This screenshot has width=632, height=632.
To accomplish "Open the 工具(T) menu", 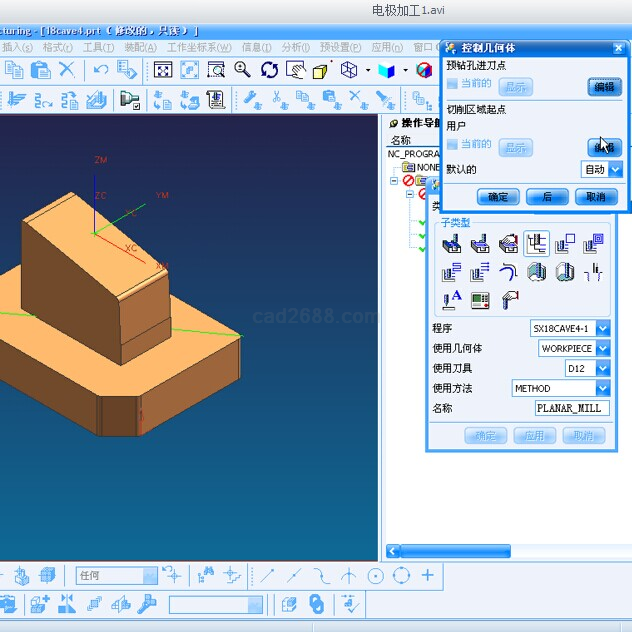I will [98, 47].
